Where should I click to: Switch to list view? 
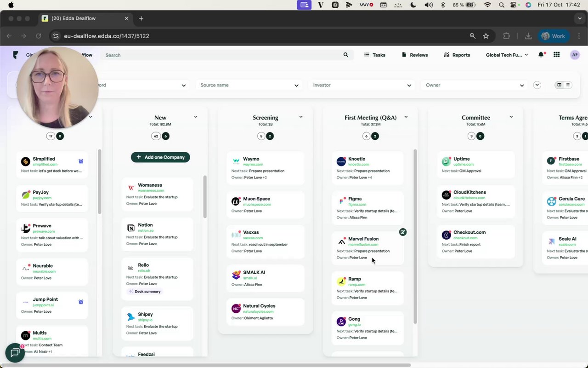[568, 85]
